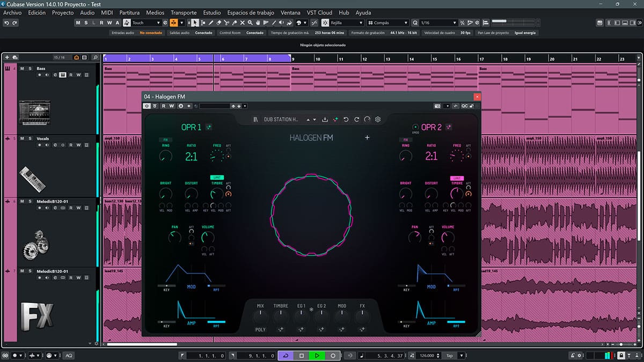Select the Draw pencil tool
644x362 pixels.
(211, 23)
